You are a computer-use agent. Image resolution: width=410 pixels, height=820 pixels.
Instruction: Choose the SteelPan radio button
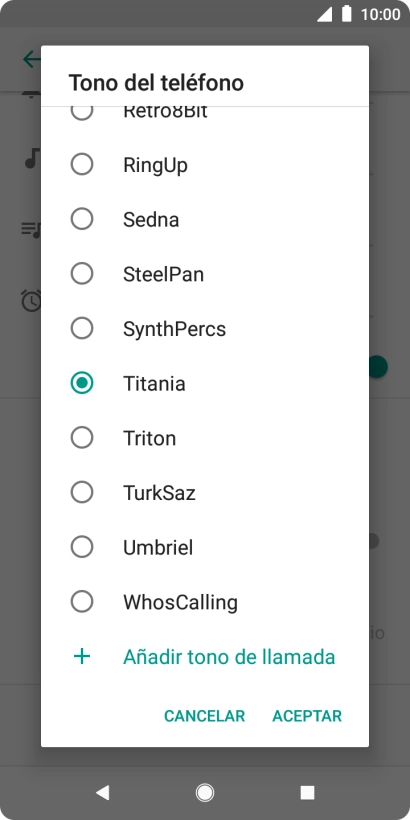pos(82,274)
